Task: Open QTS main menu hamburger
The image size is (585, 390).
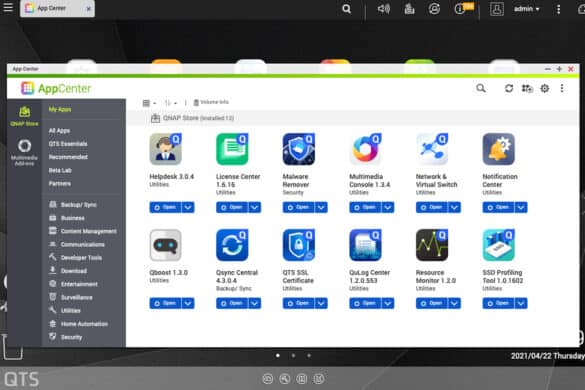Action: click(x=8, y=7)
